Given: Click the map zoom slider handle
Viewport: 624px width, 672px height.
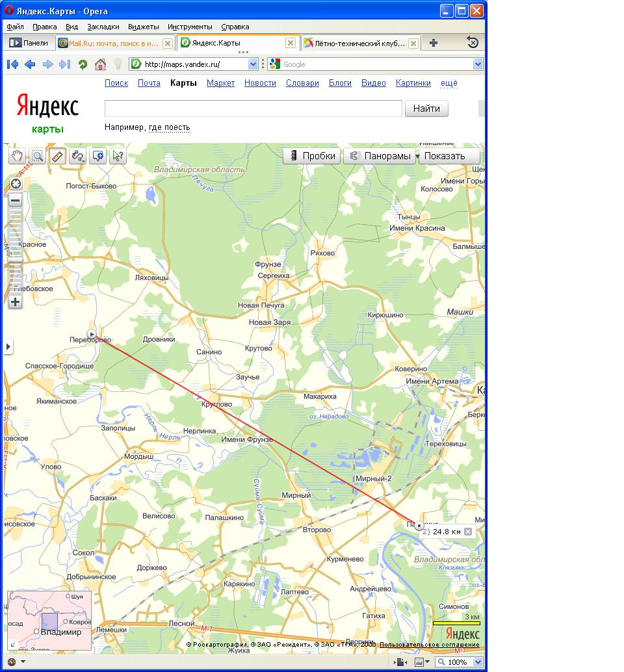Looking at the screenshot, I should (16, 259).
